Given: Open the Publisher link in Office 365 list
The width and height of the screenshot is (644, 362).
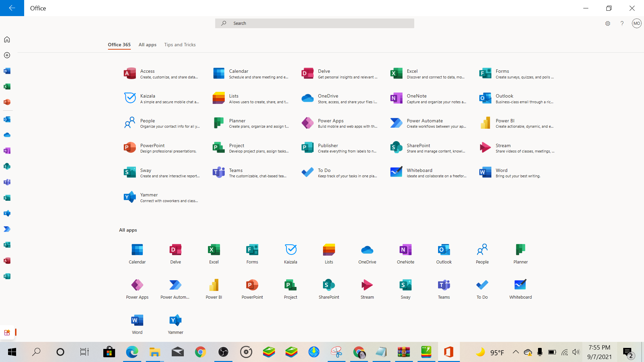Looking at the screenshot, I should pyautogui.click(x=328, y=146).
